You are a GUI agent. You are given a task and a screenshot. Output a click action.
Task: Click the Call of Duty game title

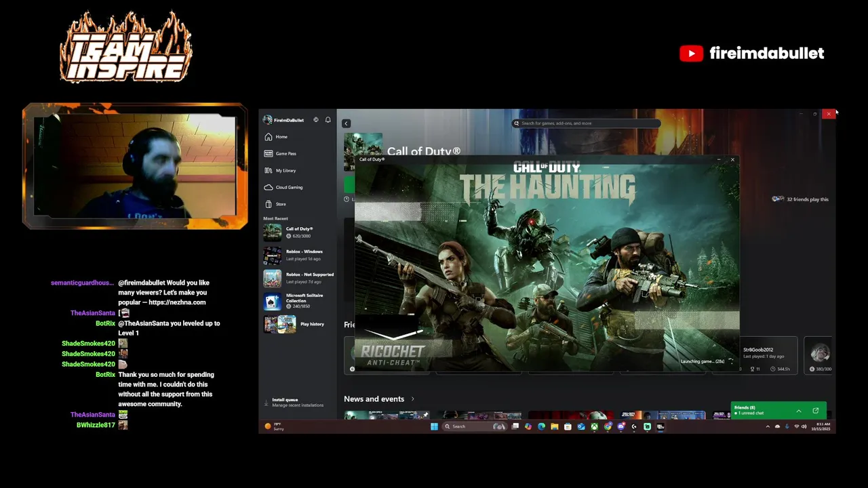click(x=424, y=152)
